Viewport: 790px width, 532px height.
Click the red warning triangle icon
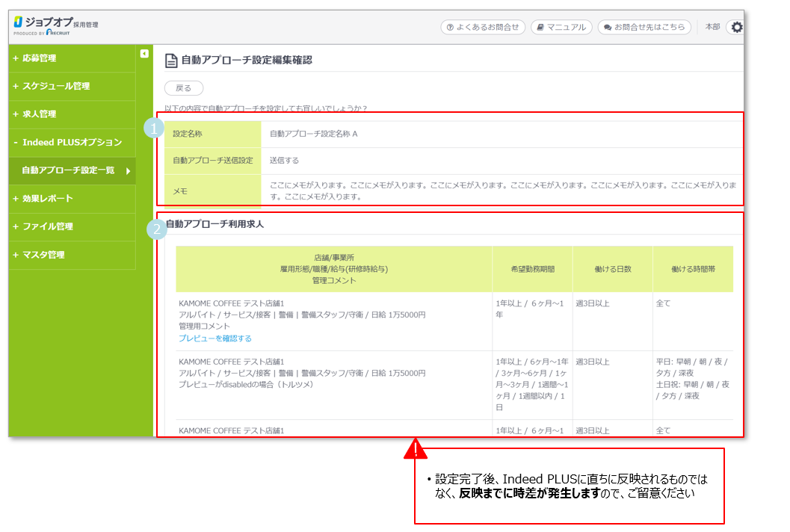click(416, 448)
